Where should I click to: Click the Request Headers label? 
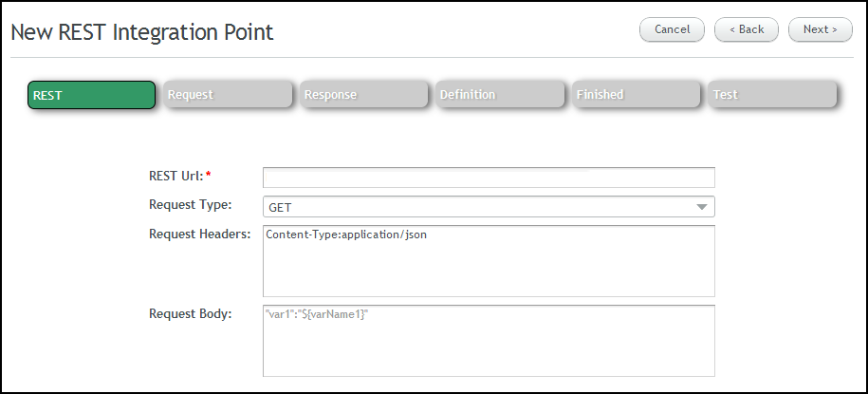click(x=200, y=234)
